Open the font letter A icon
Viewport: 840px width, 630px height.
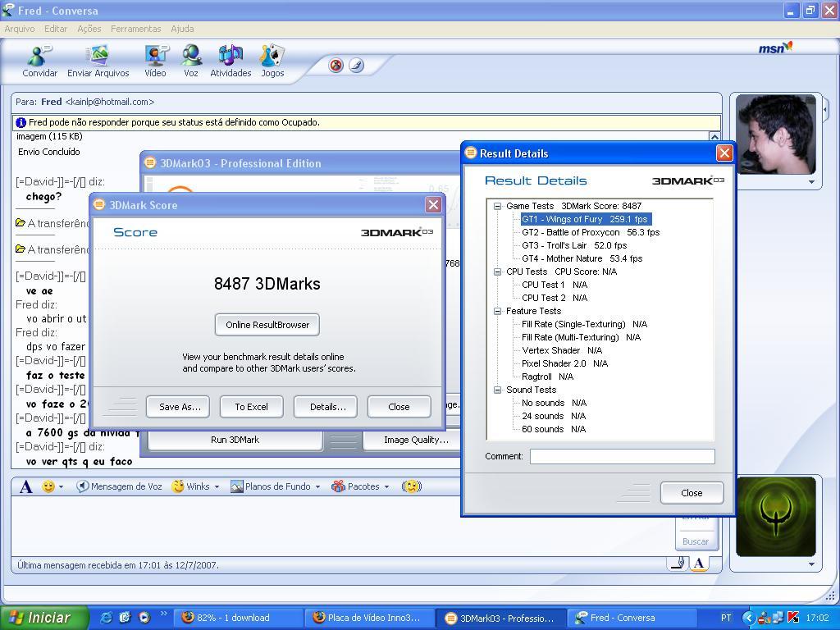25,486
